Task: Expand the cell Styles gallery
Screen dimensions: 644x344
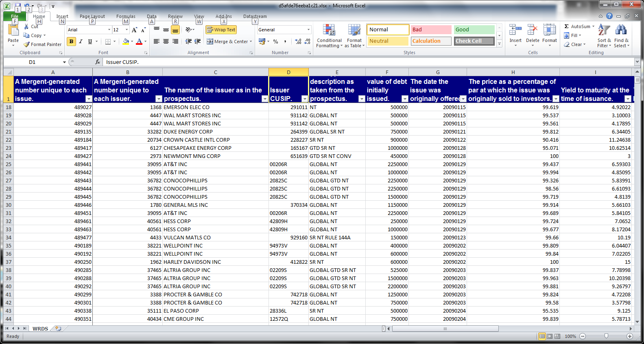Action: [x=500, y=44]
